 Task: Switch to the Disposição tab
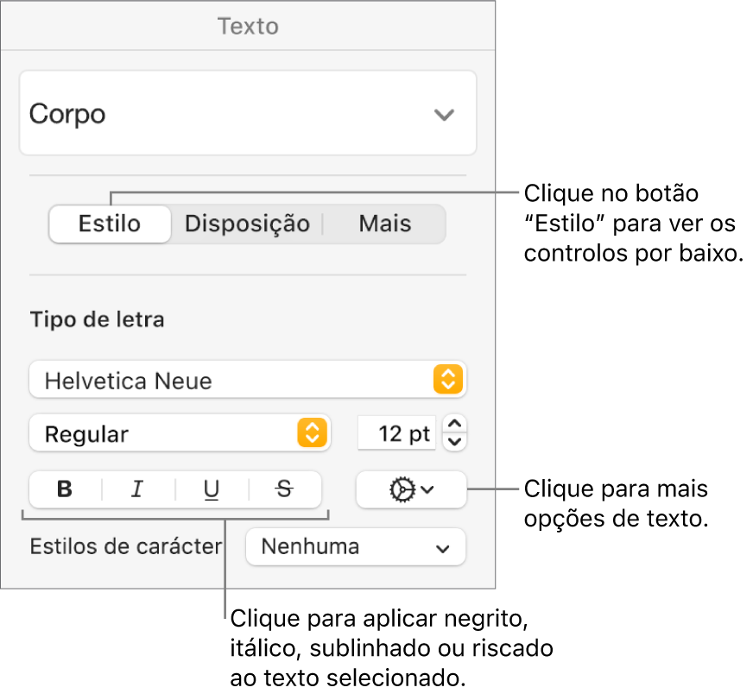click(247, 224)
